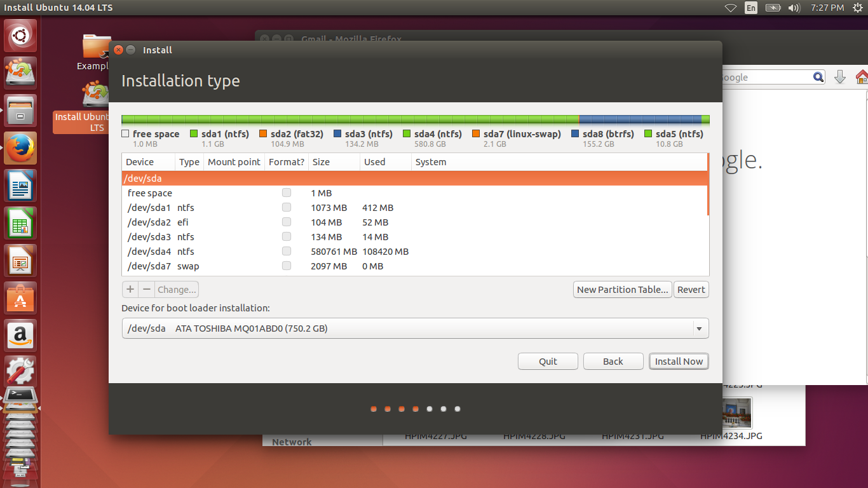868x488 pixels.
Task: Open the Amazon launcher icon
Action: (x=21, y=335)
